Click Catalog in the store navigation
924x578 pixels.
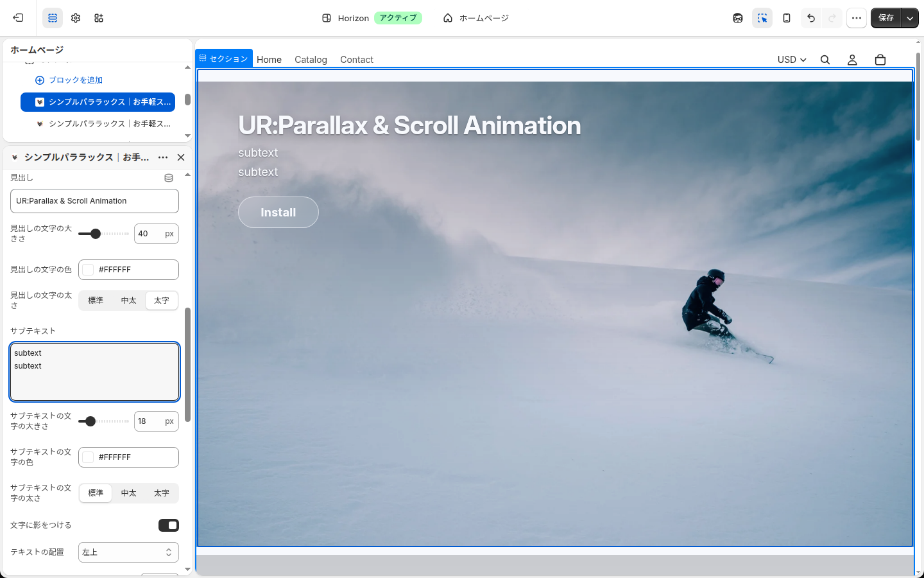pos(311,60)
